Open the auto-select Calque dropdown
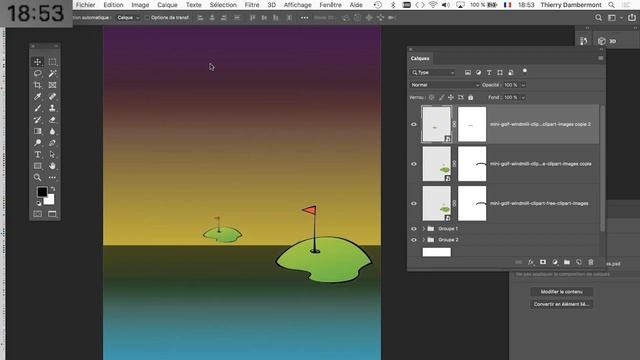Image resolution: width=640 pixels, height=360 pixels. (128, 18)
